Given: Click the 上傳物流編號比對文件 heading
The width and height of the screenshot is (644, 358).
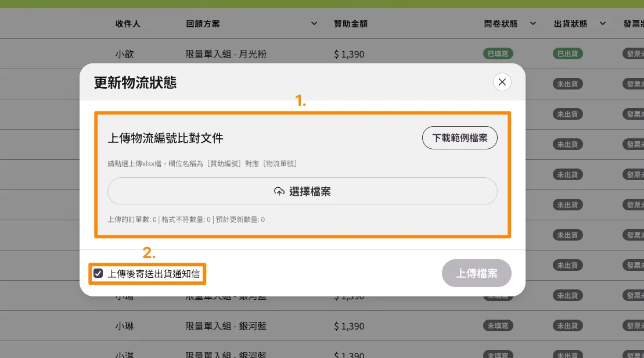Looking at the screenshot, I should point(166,138).
